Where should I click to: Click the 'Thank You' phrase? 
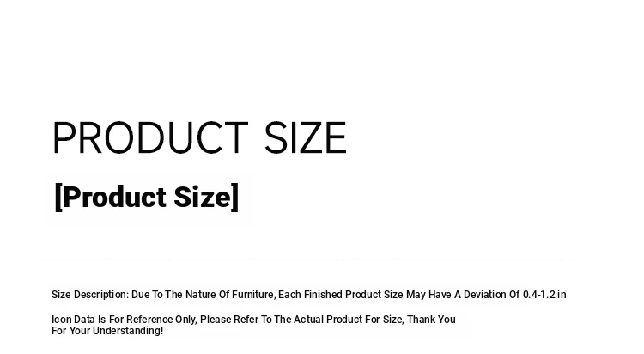[431, 320]
